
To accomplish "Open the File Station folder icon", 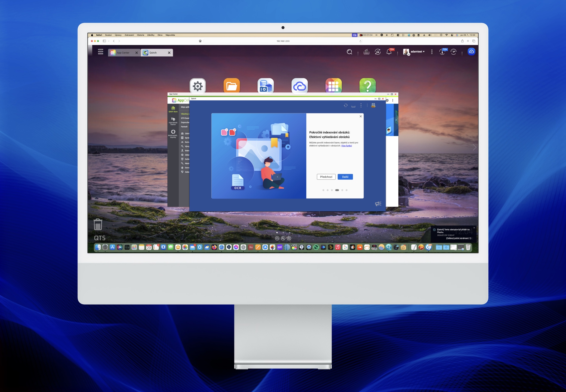I will click(x=232, y=86).
